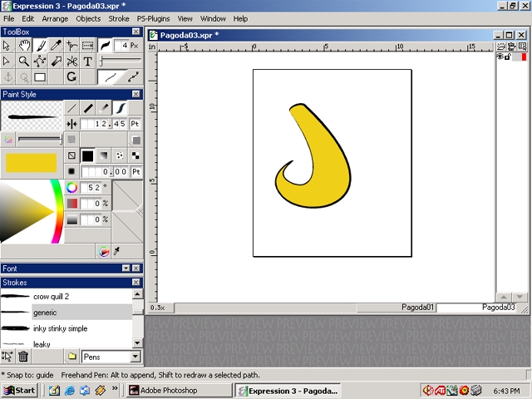Set fill to gradient
The width and height of the screenshot is (532, 399).
(x=103, y=155)
